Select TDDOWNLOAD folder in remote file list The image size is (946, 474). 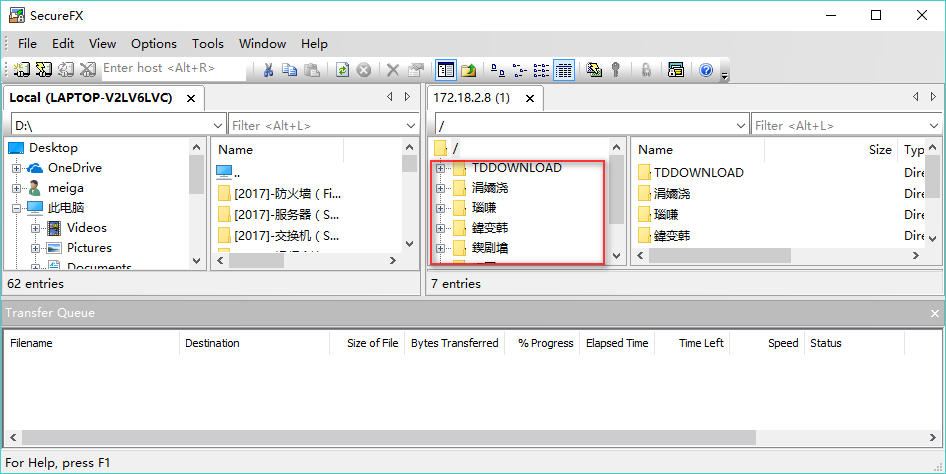[699, 173]
